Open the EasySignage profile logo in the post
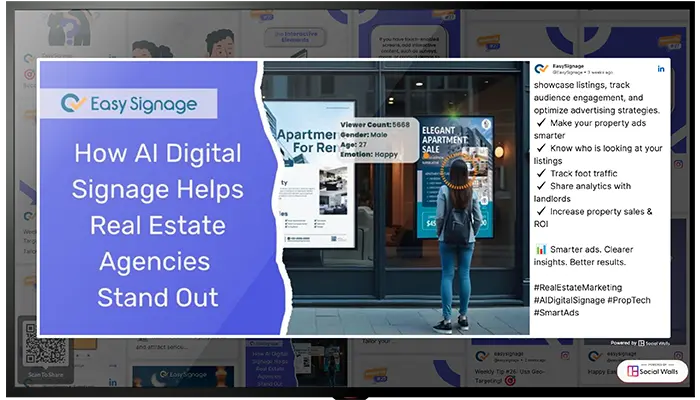Image resolution: width=700 pixels, height=400 pixels. click(541, 69)
